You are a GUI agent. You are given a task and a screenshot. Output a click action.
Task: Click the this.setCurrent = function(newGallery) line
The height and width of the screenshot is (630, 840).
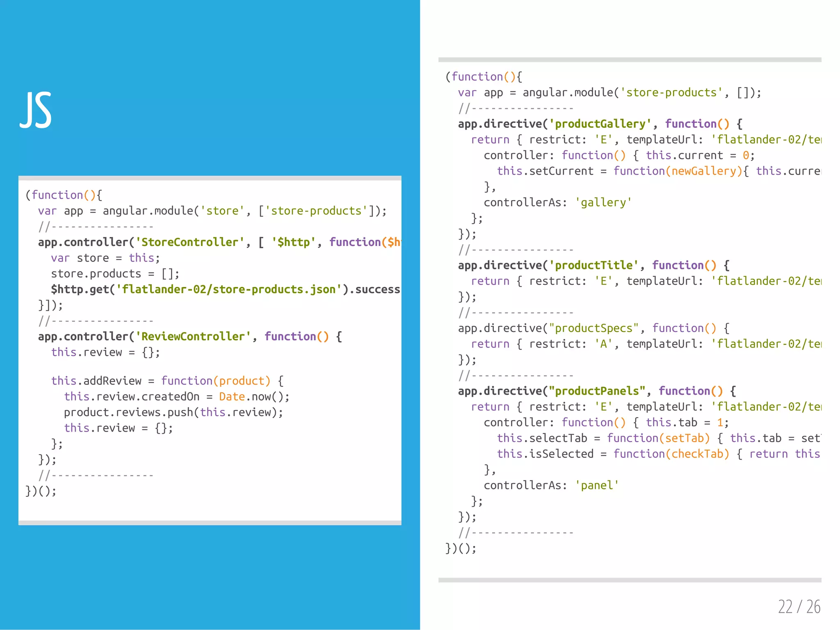click(x=659, y=171)
